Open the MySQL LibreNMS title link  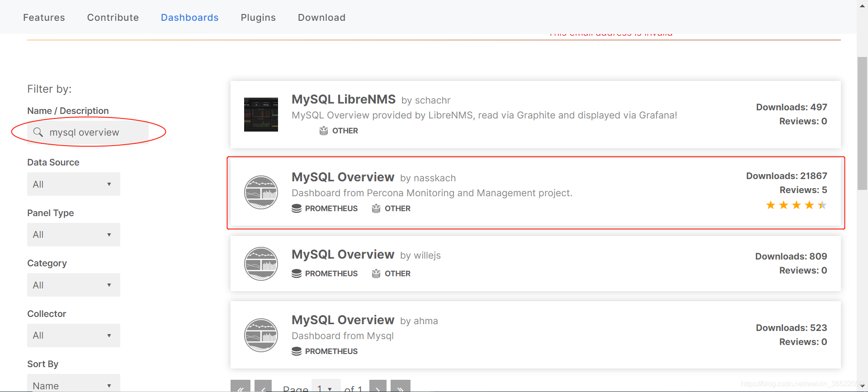[344, 99]
